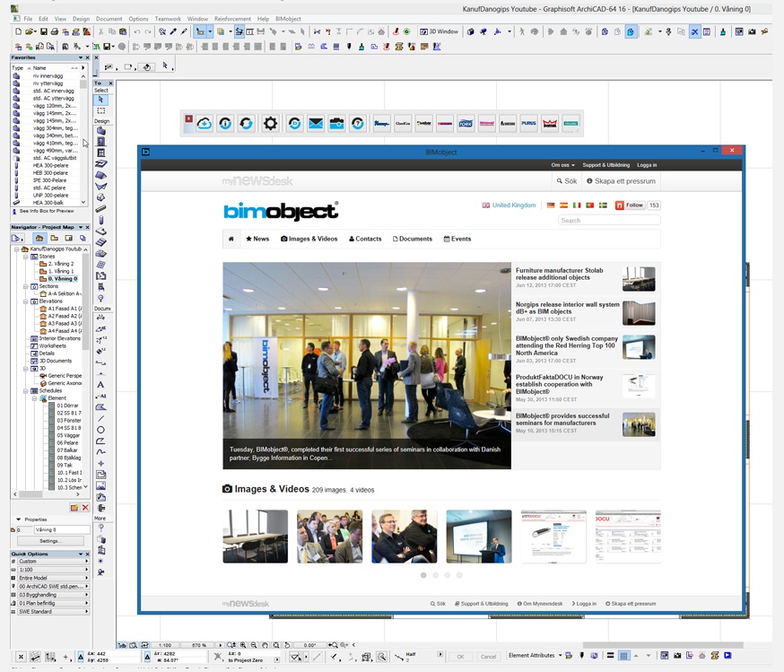Select the first carousel dot under Images

[423, 575]
